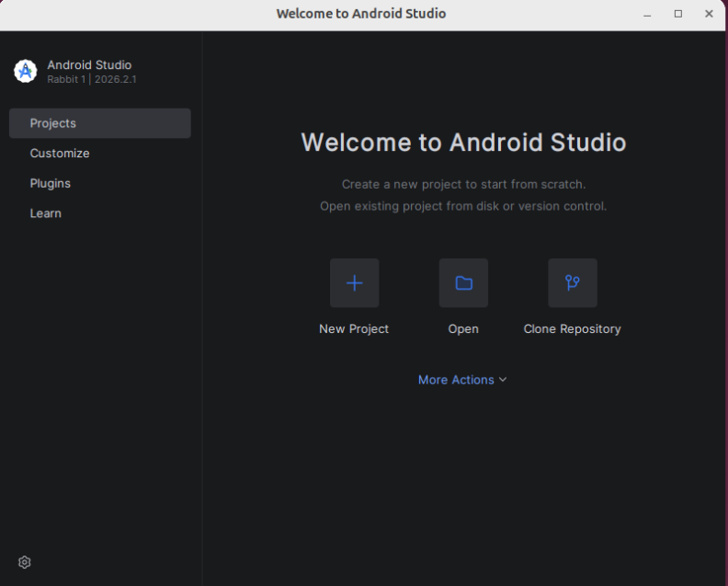Viewport: 728px width, 586px height.
Task: Expand the More Actions dropdown
Action: tap(462, 380)
